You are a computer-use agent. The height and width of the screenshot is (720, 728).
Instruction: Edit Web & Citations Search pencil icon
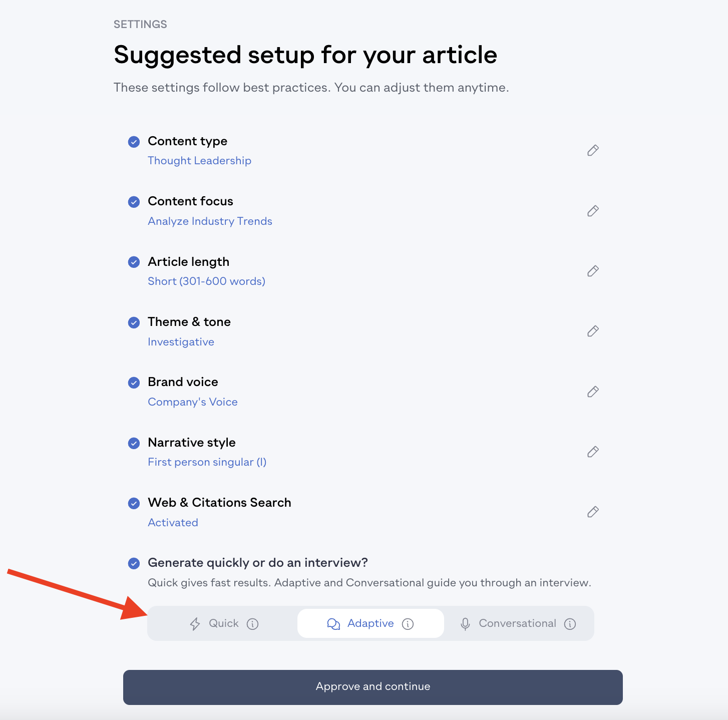point(593,512)
